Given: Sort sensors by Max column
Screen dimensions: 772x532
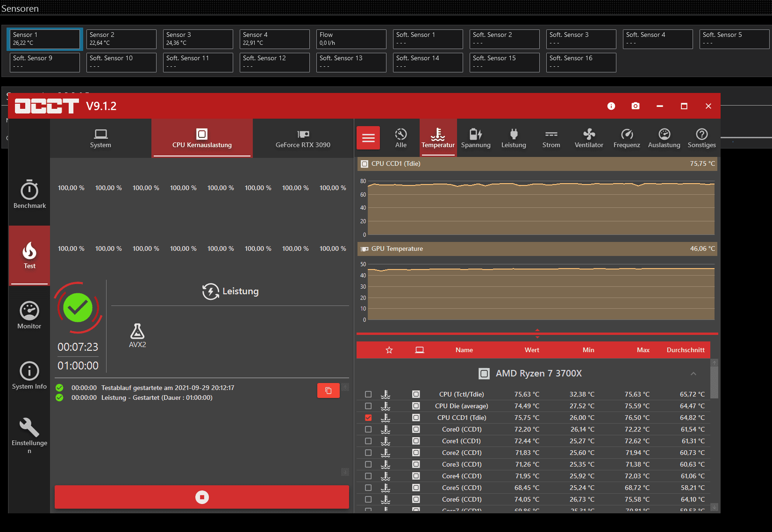Looking at the screenshot, I should tap(643, 350).
